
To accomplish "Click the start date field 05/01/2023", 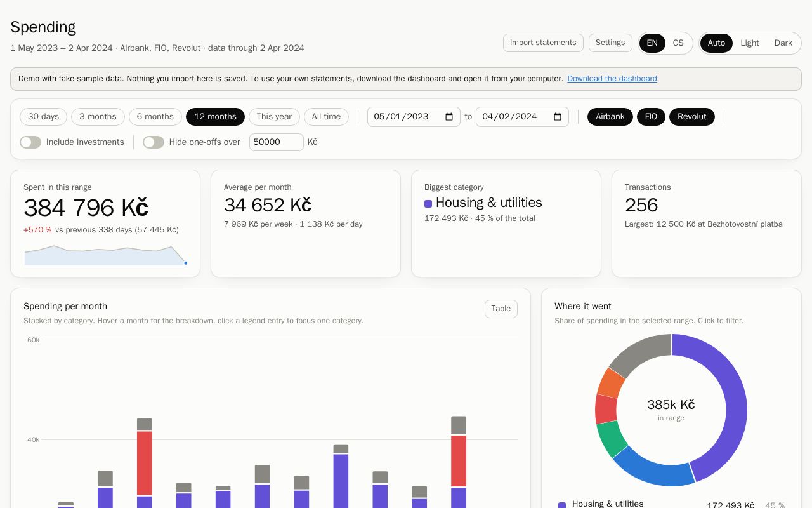I will pos(414,117).
